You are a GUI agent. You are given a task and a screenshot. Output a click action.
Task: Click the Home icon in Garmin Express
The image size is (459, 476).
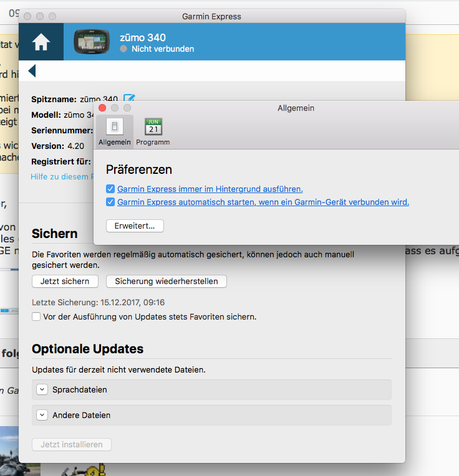click(x=41, y=42)
